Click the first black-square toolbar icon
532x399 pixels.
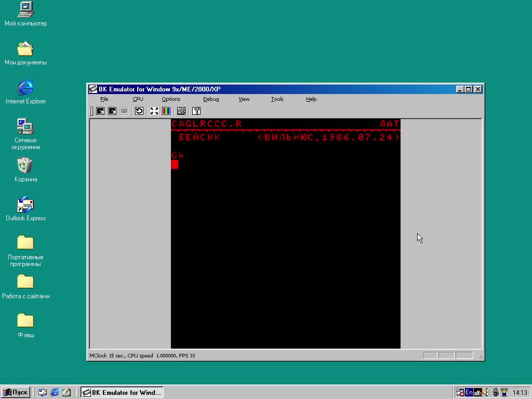[x=101, y=111]
